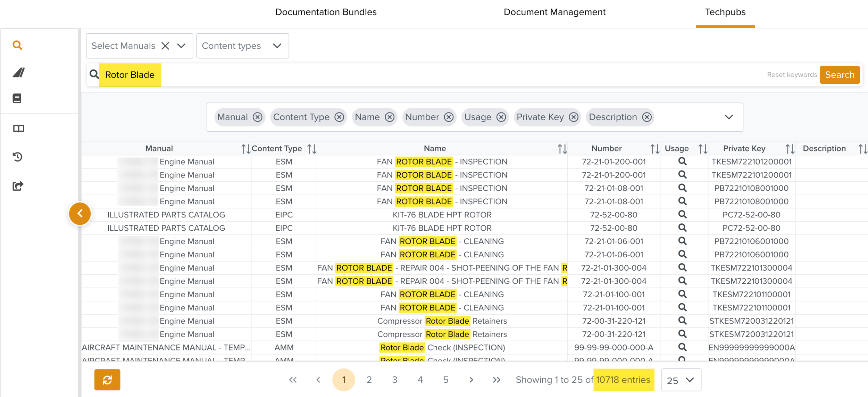868x397 pixels.
Task: Open the history sidebar icon
Action: (18, 157)
